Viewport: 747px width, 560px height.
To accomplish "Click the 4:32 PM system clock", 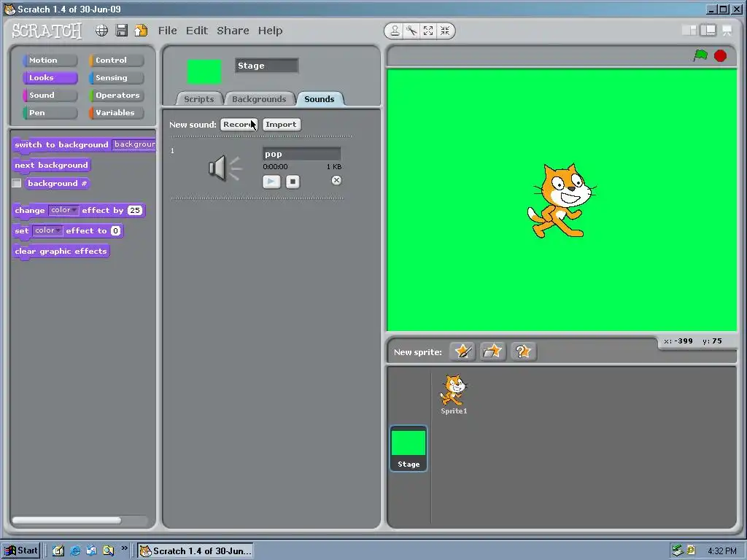I will (721, 551).
